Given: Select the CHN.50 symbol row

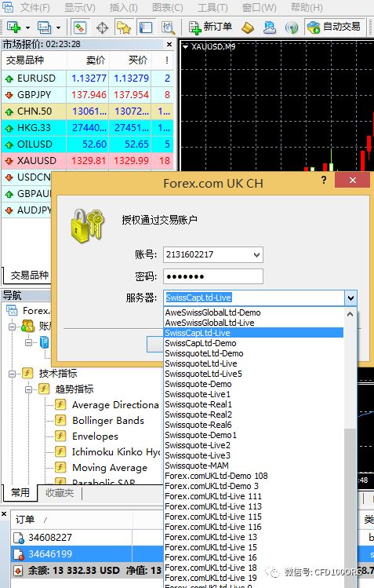Looking at the screenshot, I should point(88,111).
